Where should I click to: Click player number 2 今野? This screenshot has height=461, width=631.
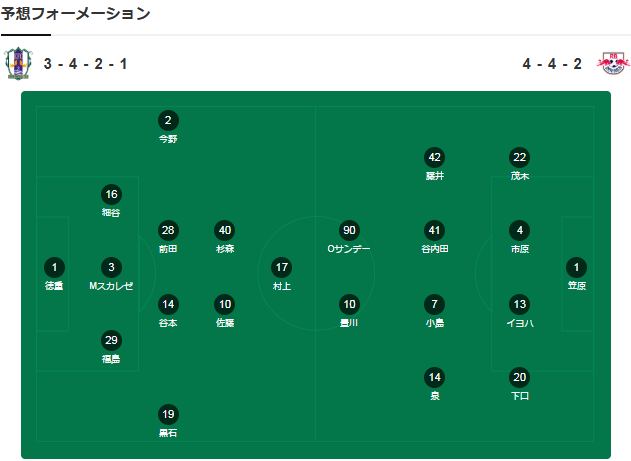click(168, 127)
